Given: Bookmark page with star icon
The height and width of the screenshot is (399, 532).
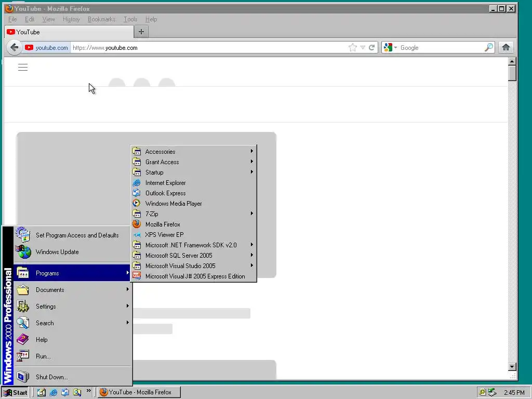Looking at the screenshot, I should tap(353, 47).
